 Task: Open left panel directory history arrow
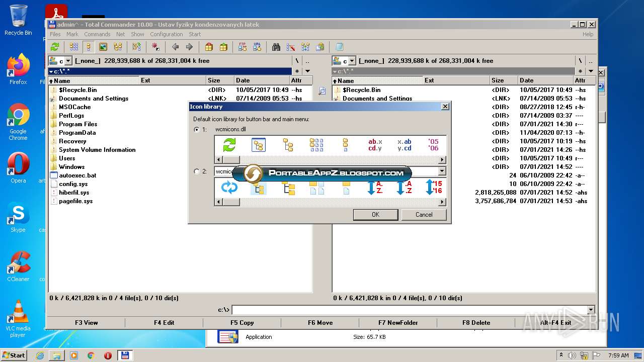coord(307,71)
